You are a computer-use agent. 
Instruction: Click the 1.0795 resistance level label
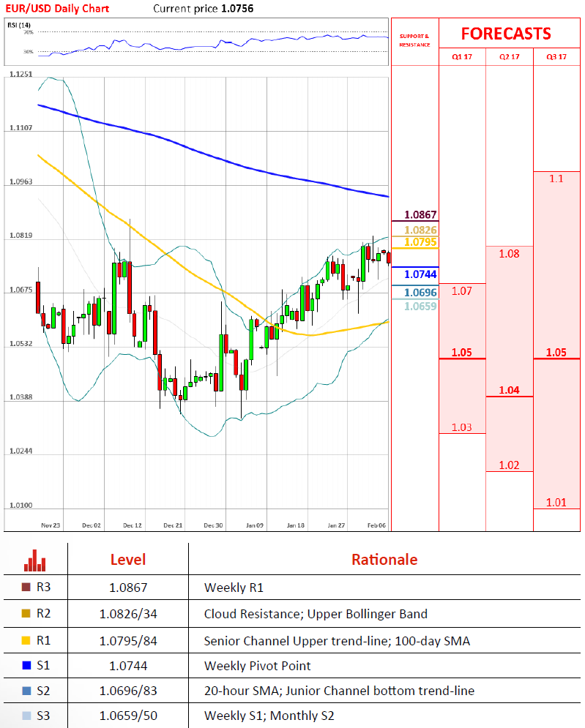pos(420,242)
